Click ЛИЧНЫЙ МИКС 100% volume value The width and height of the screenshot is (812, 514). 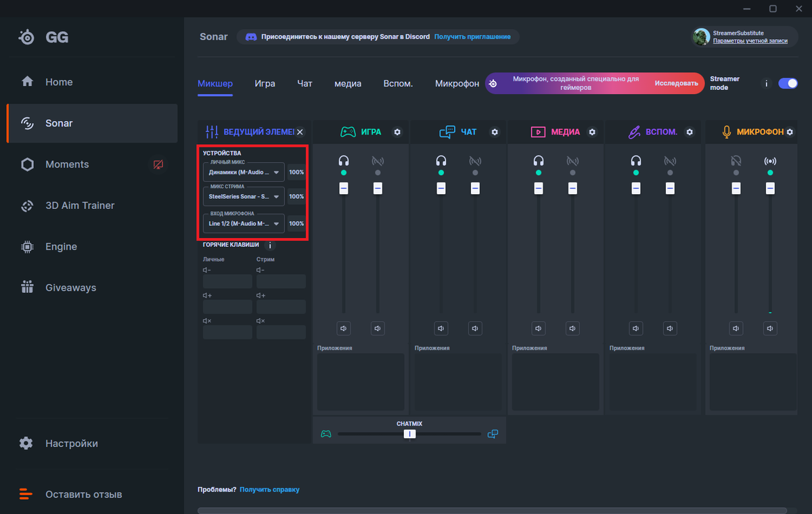(x=296, y=172)
